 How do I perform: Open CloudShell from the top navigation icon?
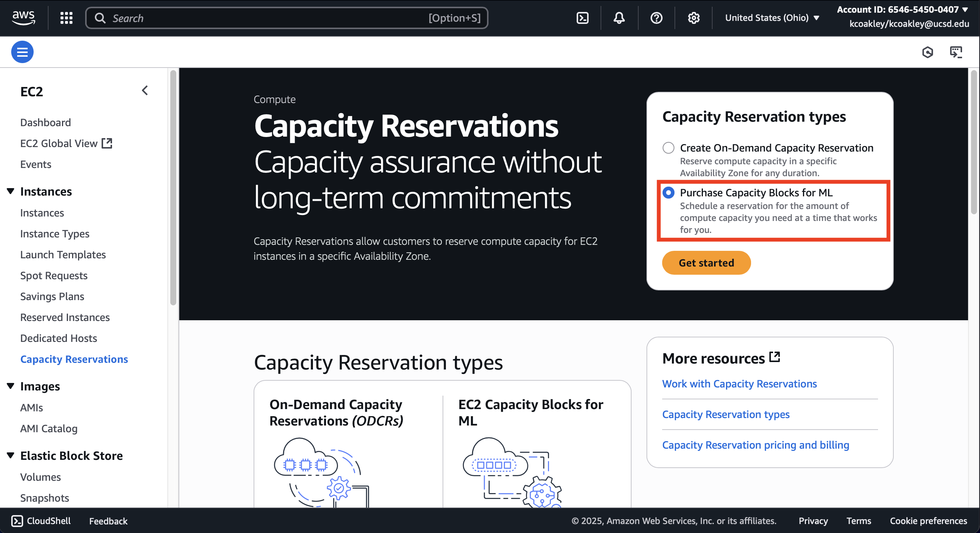pyautogui.click(x=583, y=18)
